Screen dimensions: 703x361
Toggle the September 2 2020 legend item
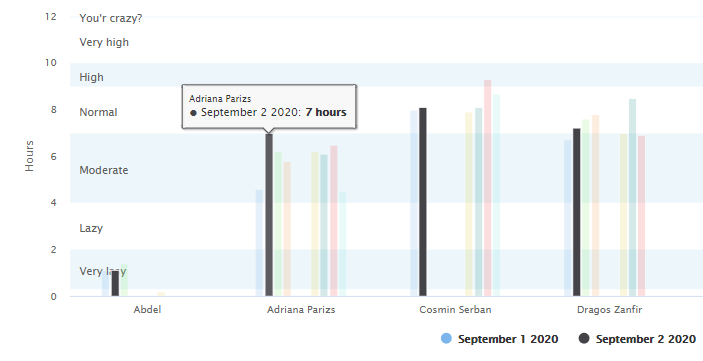tap(637, 339)
